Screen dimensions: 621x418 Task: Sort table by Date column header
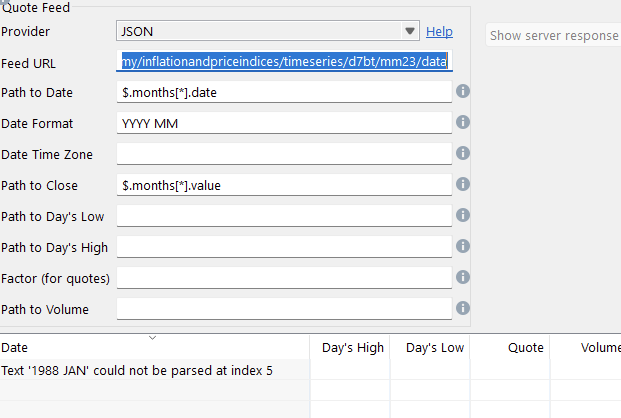[x=150, y=347]
